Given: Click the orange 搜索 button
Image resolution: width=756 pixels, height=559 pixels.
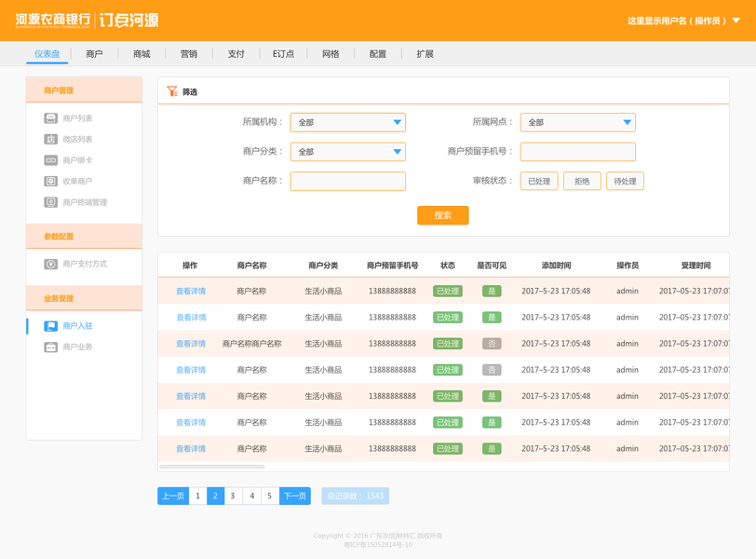Looking at the screenshot, I should tap(442, 215).
